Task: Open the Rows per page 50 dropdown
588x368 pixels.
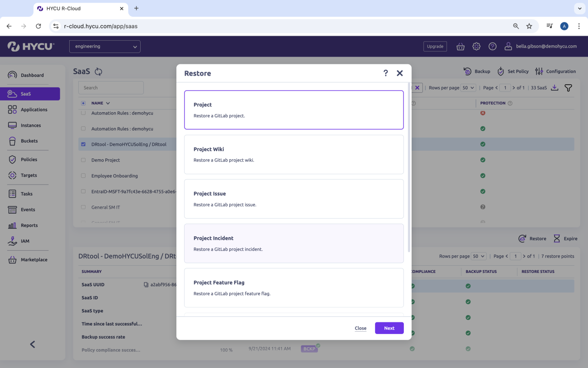Action: tap(468, 87)
